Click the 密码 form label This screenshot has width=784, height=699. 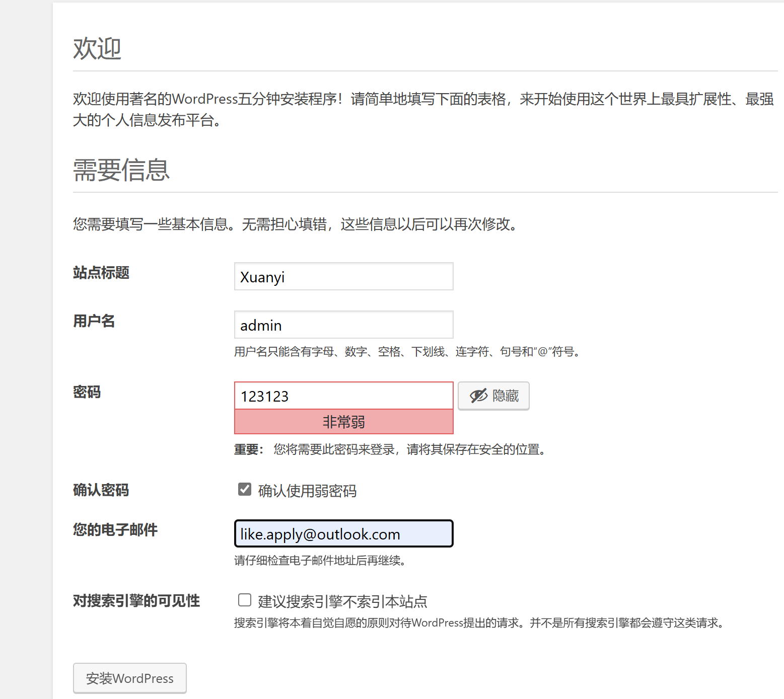point(87,392)
